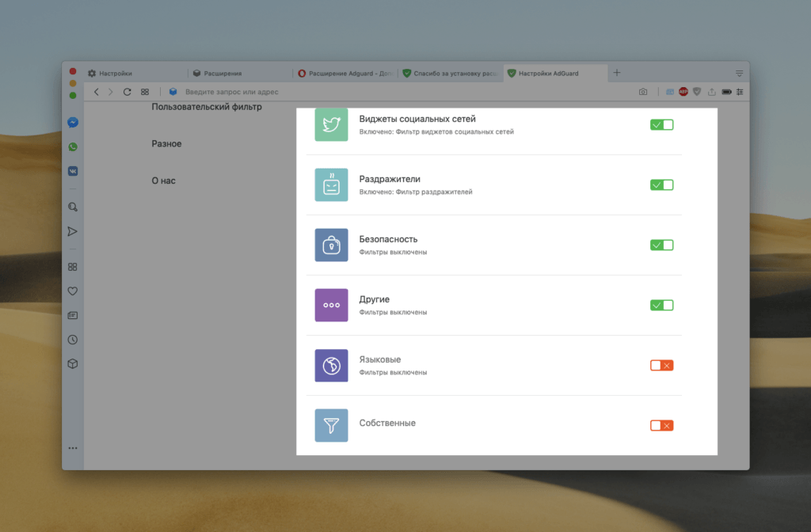811x532 pixels.
Task: Click the purple Другие dots icon
Action: click(x=332, y=305)
